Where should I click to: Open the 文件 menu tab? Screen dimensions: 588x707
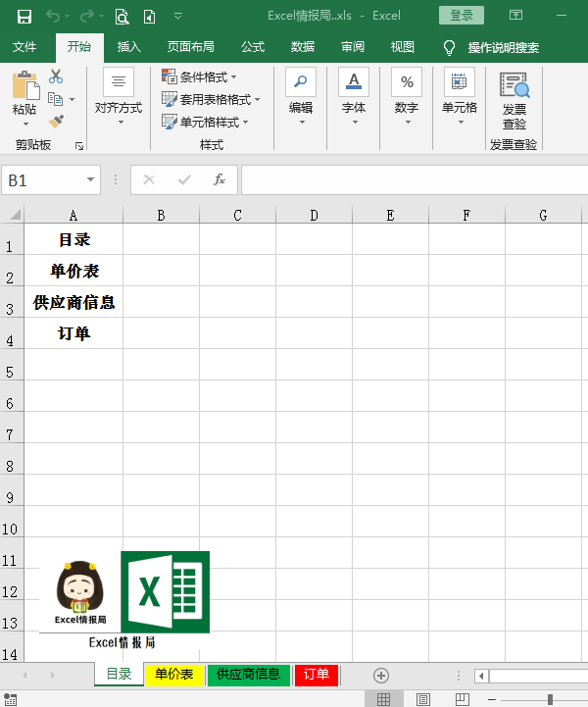click(x=24, y=47)
